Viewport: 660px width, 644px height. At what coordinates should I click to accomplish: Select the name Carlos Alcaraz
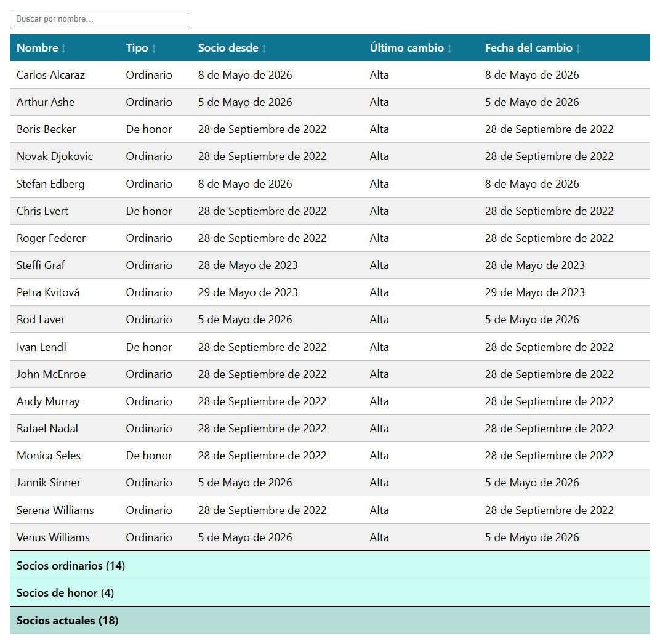(51, 75)
